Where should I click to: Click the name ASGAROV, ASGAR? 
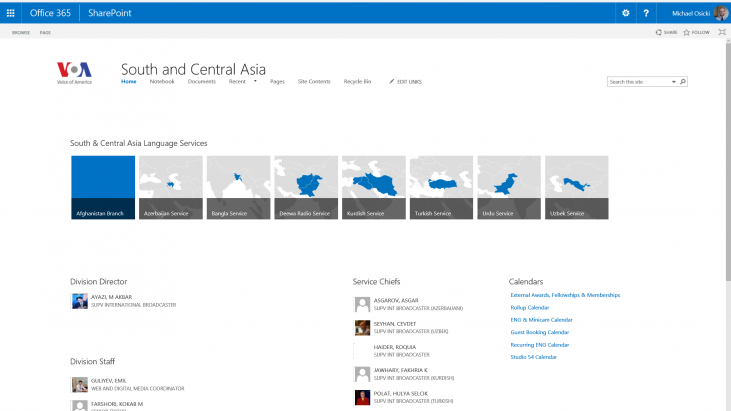(396, 301)
